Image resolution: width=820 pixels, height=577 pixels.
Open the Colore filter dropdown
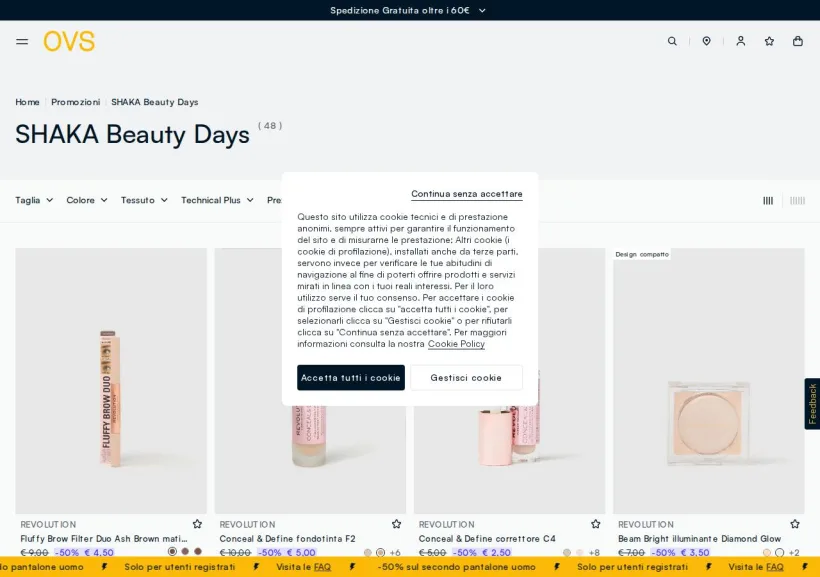pos(87,200)
